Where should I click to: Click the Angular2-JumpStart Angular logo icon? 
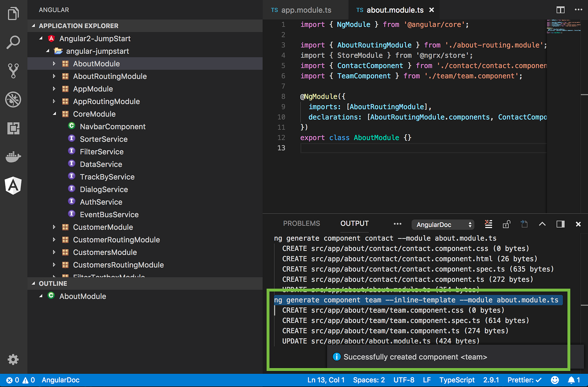click(x=51, y=38)
